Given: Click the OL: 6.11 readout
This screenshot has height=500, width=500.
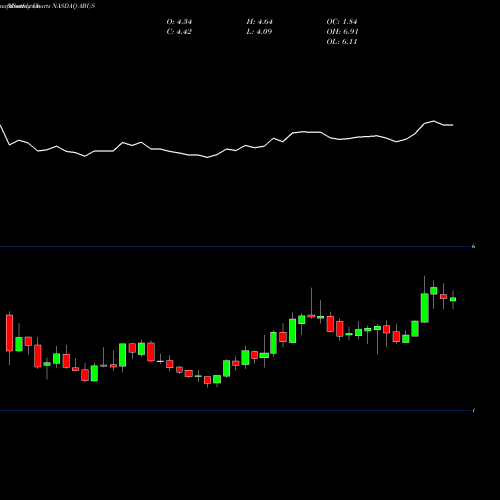Looking at the screenshot, I should [342, 42].
